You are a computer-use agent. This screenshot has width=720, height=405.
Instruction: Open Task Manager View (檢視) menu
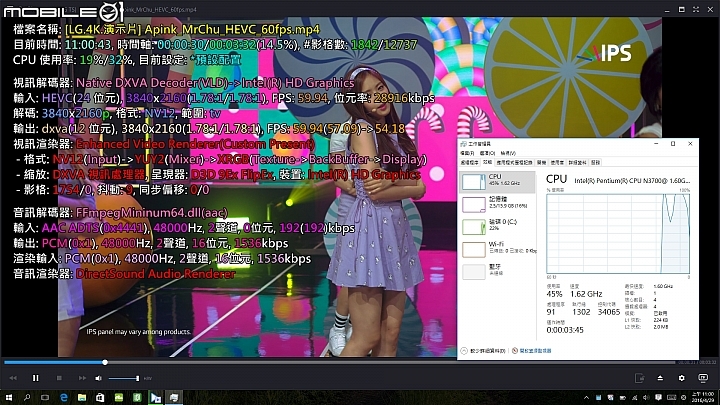point(508,153)
